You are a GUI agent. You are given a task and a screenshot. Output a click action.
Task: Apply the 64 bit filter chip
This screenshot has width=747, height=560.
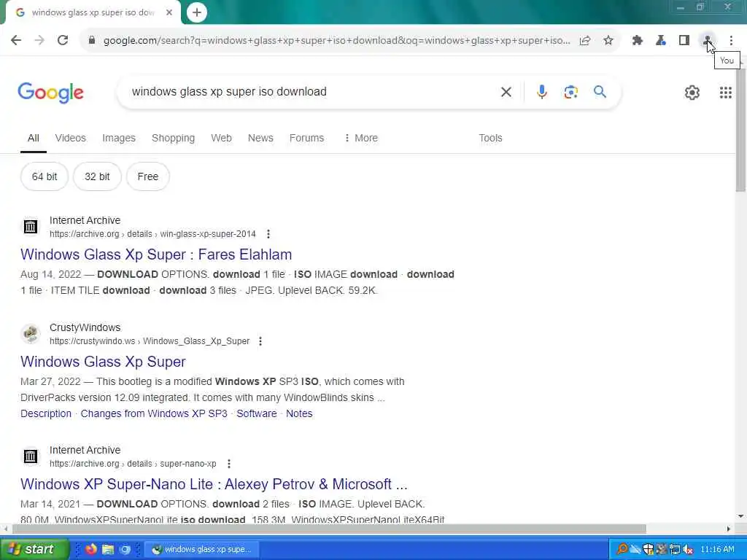coord(44,176)
